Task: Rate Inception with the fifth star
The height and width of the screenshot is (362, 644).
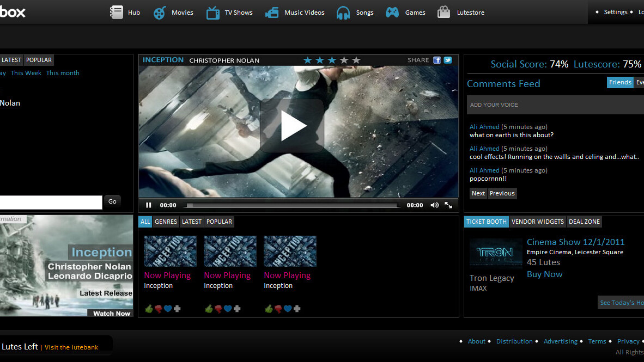Action: [x=356, y=60]
